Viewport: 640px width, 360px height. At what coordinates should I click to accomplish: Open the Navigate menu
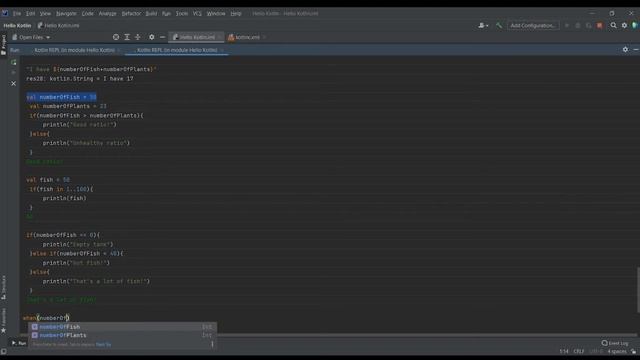pyautogui.click(x=66, y=13)
